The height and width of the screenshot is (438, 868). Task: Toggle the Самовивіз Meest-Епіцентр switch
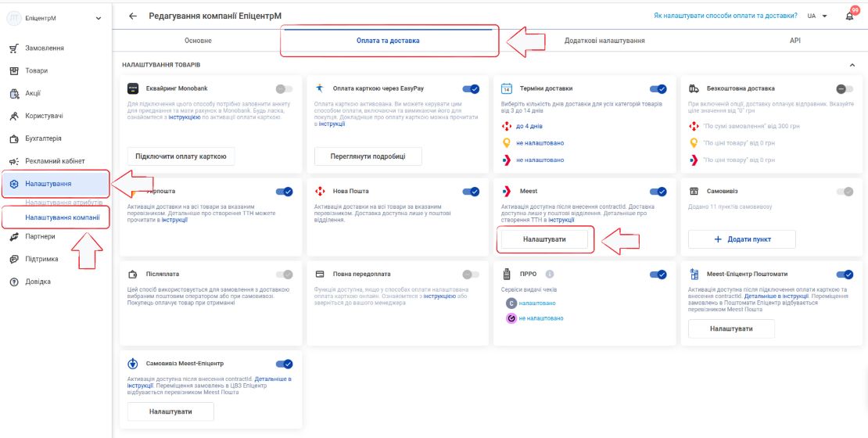coord(284,364)
